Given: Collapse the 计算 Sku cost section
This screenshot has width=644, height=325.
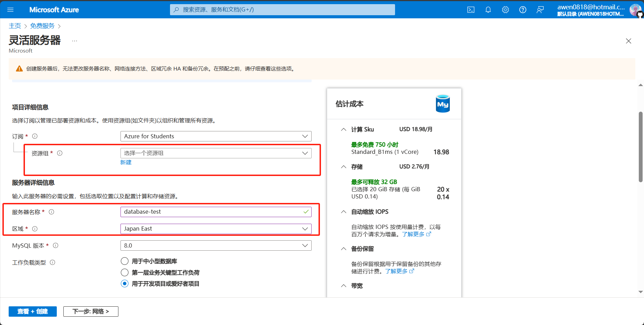Looking at the screenshot, I should (x=343, y=129).
